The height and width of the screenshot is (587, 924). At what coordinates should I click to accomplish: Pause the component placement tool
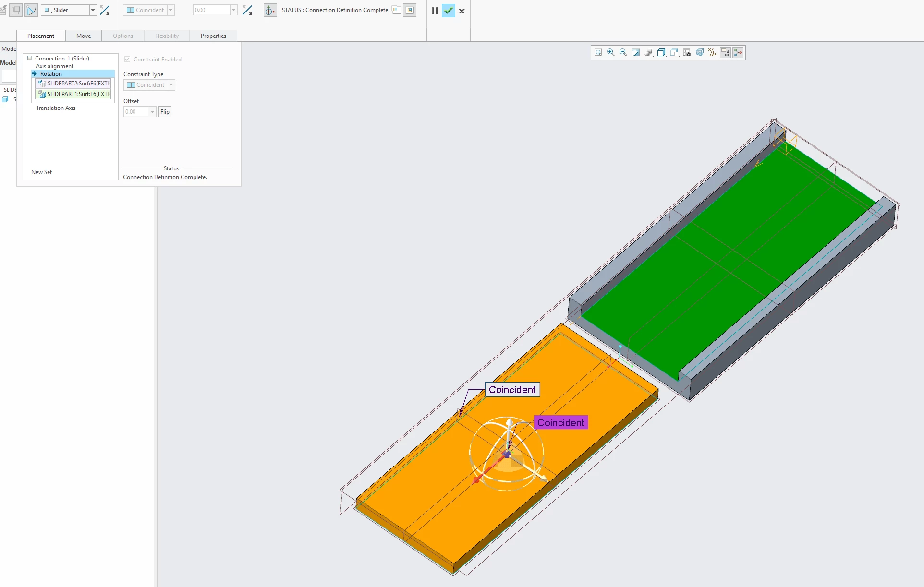click(435, 11)
